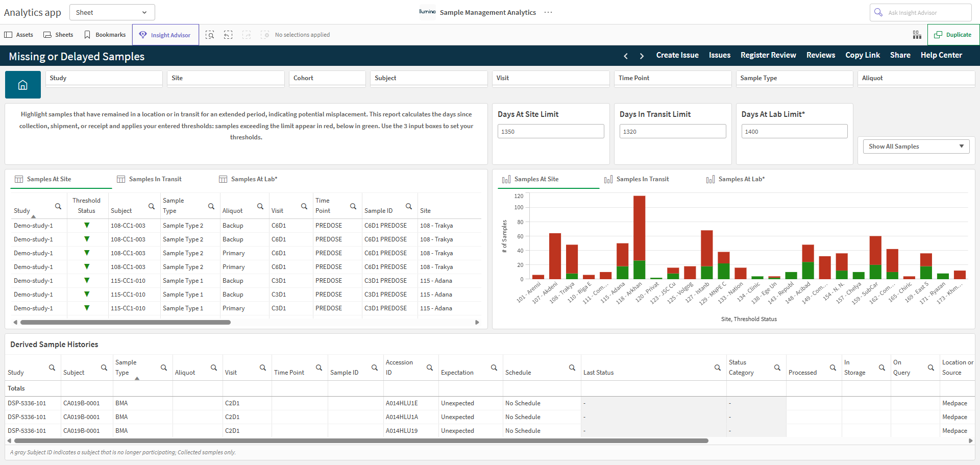Viewport: 980px width, 465px height.
Task: Go to previous sheet arrow
Action: point(626,56)
